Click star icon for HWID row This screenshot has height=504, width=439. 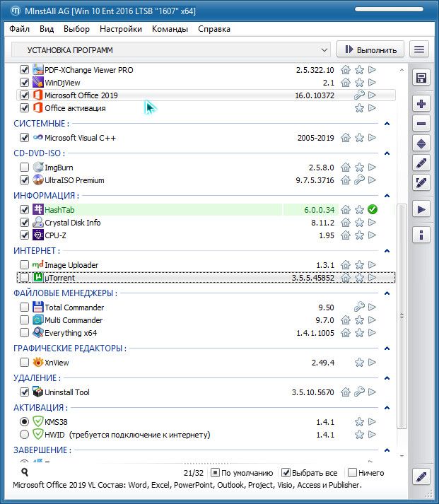[359, 435]
